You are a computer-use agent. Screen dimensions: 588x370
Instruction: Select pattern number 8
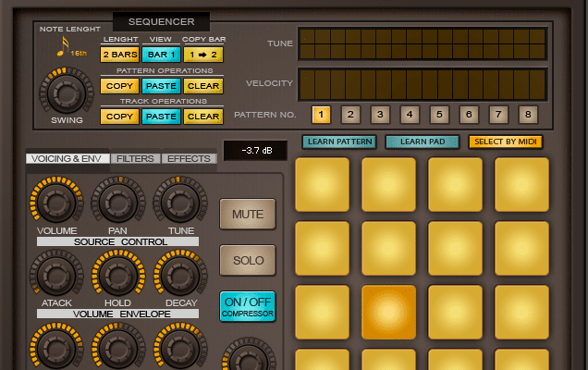[528, 115]
